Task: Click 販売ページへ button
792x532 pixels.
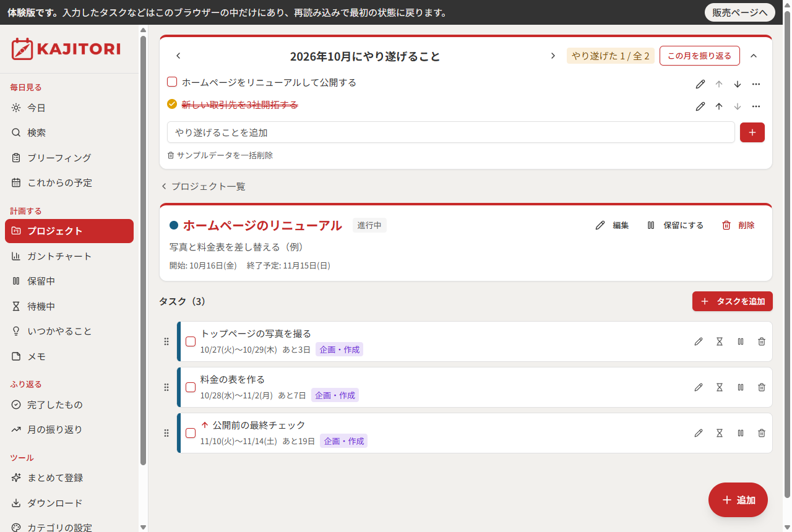Action: click(x=740, y=12)
